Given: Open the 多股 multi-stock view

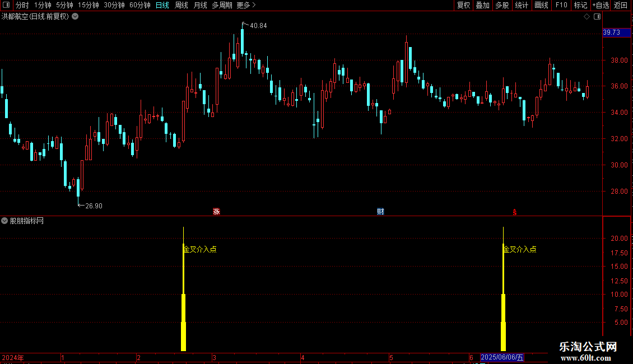Looking at the screenshot, I should 502,5.
